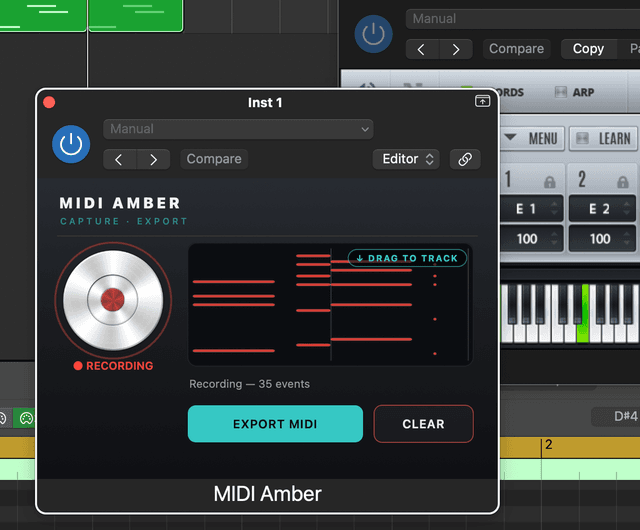Click Copy in the background plugin window
Viewport: 640px width, 530px height.
[588, 49]
